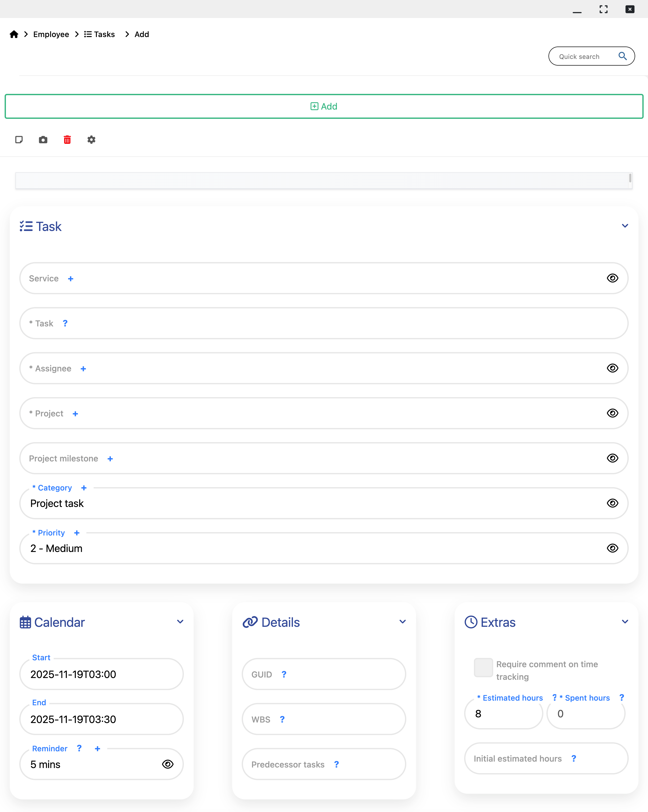Go to Tasks in the breadcrumb
Screen dimensions: 648x812
[x=100, y=34]
